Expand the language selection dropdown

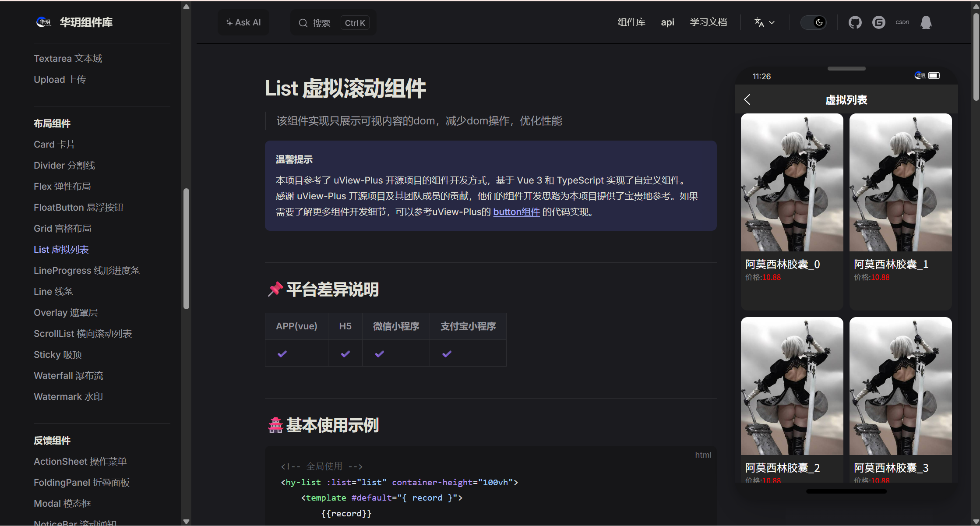point(764,22)
